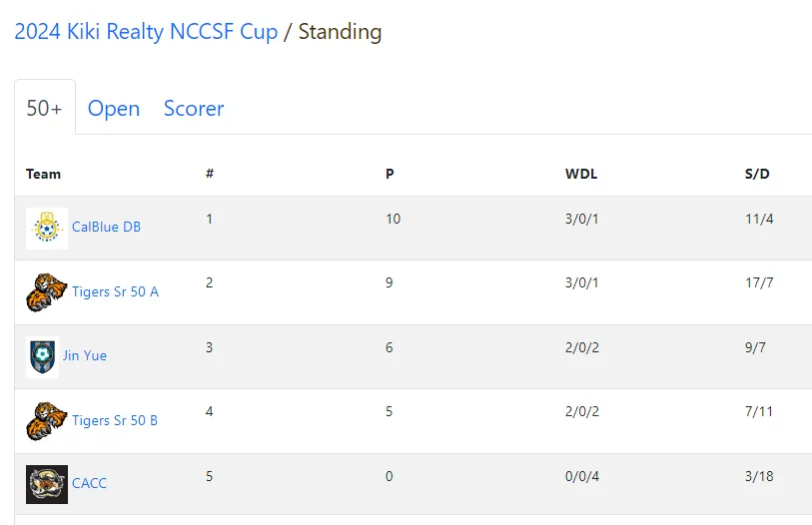812x525 pixels.
Task: Click the # rank column header
Action: click(210, 174)
